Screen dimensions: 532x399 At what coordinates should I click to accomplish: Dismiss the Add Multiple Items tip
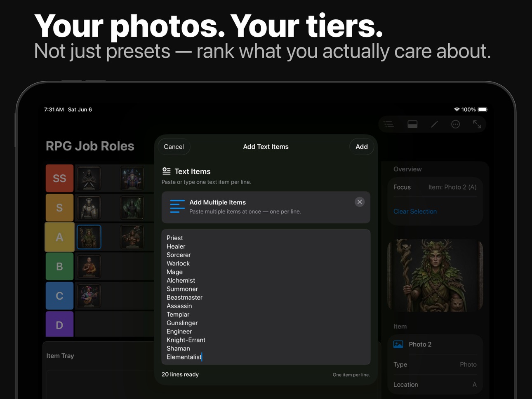360,202
